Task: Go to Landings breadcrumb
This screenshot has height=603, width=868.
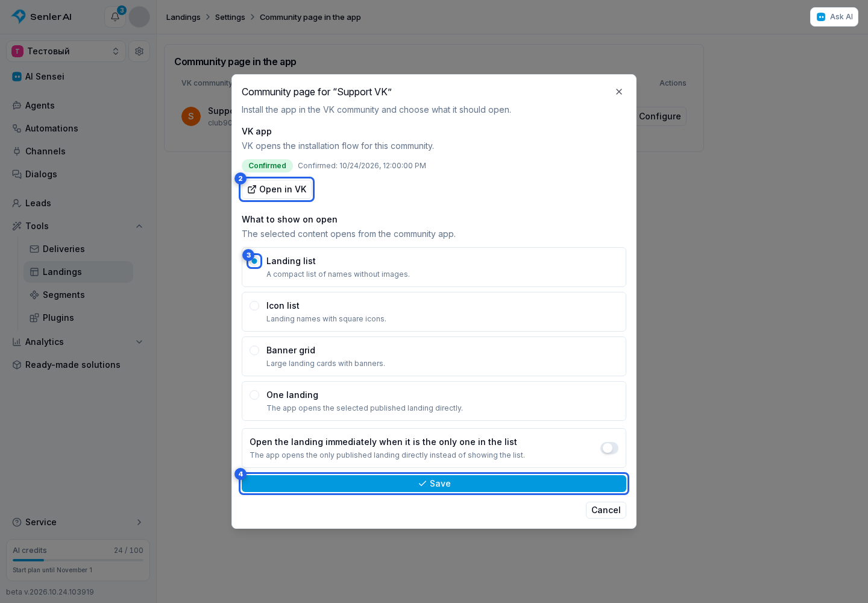Action: (183, 17)
